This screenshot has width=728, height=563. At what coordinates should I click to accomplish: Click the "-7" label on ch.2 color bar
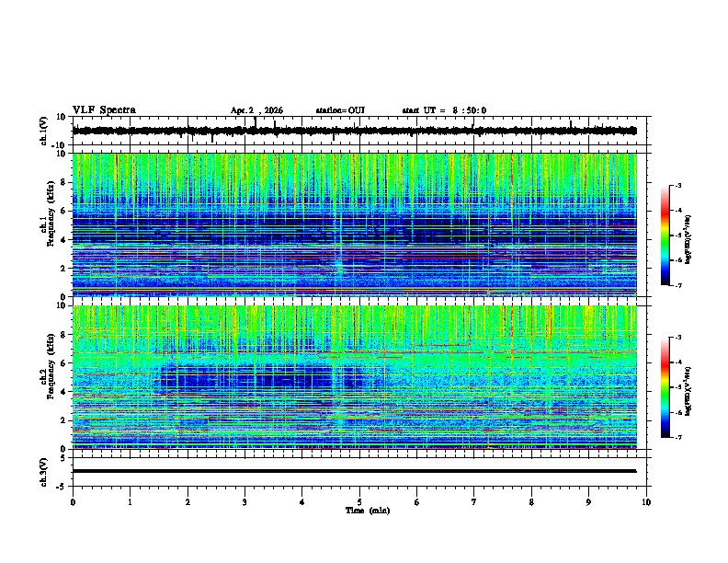[x=678, y=437]
